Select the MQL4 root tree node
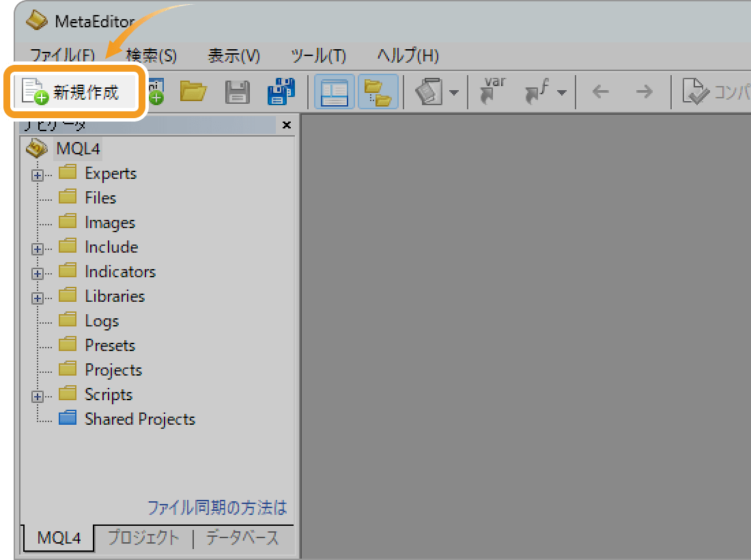The image size is (751, 560). click(78, 148)
